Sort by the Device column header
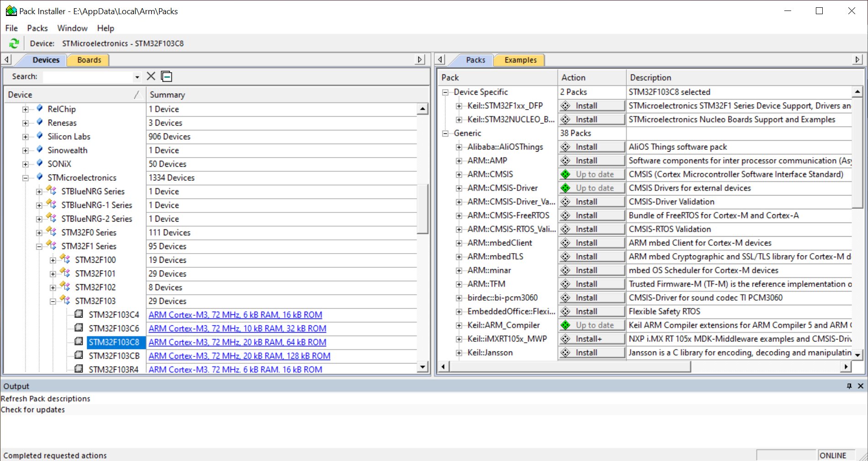This screenshot has height=461, width=868. point(74,95)
